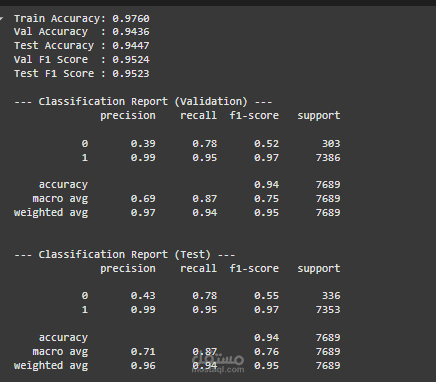Select Validation class 0 recall 0.78
The height and width of the screenshot is (382, 436).
point(205,144)
